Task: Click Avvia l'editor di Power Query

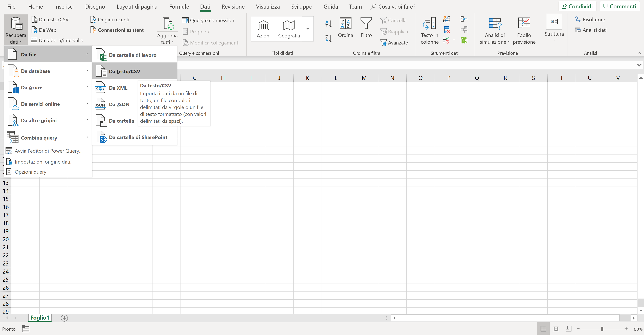Action: click(x=48, y=151)
